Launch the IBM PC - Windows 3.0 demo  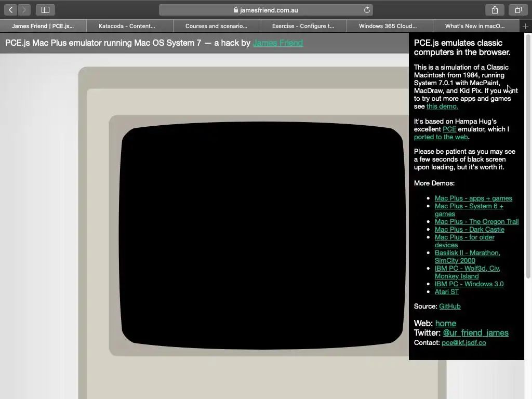[x=469, y=284]
